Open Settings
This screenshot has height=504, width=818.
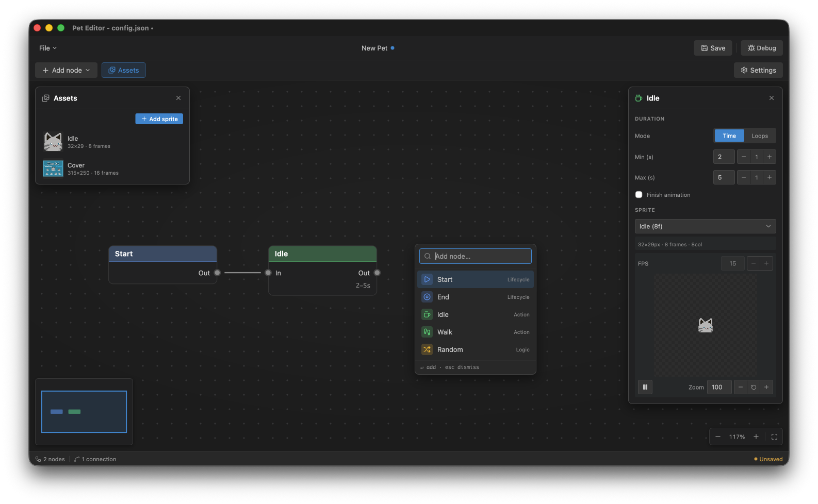click(x=758, y=70)
